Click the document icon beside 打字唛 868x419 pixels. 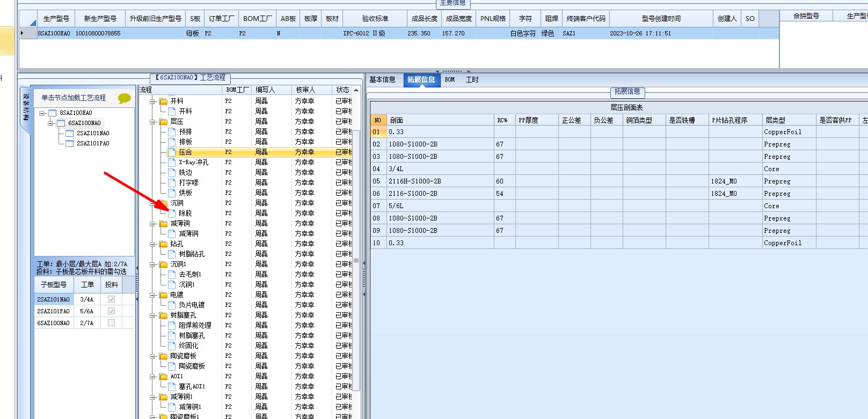[172, 183]
